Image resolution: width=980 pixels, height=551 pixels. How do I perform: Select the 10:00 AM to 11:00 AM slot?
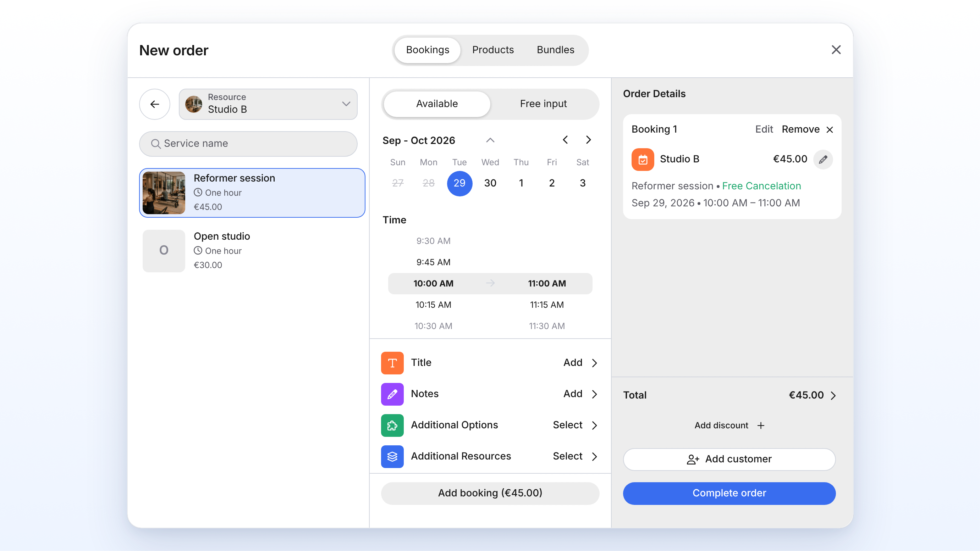(x=490, y=283)
